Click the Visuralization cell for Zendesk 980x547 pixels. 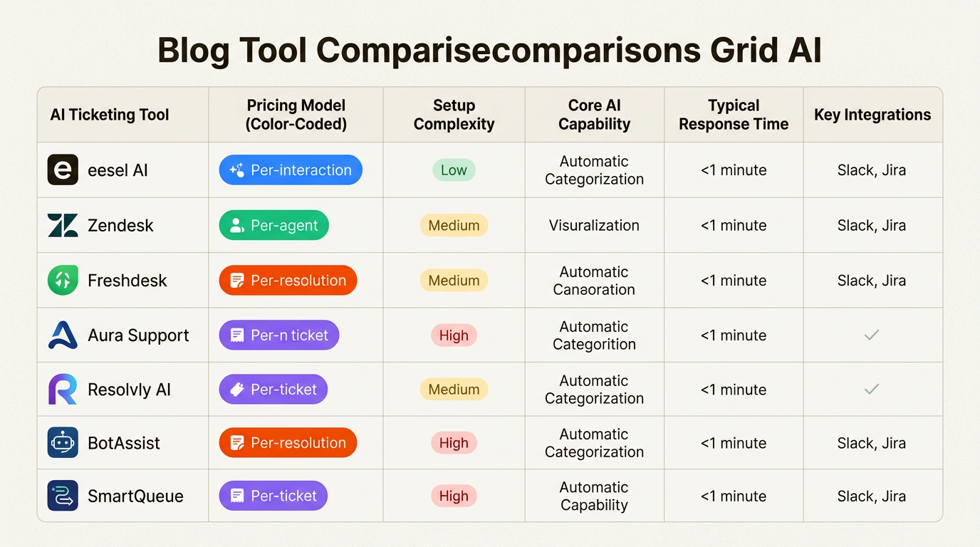point(594,225)
